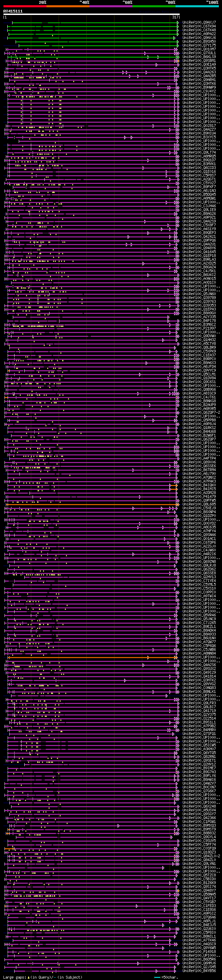The height and width of the screenshot is (980, 222).
Task: Open the UniRef100_Q7Y175 hit label
Action: 199,45
